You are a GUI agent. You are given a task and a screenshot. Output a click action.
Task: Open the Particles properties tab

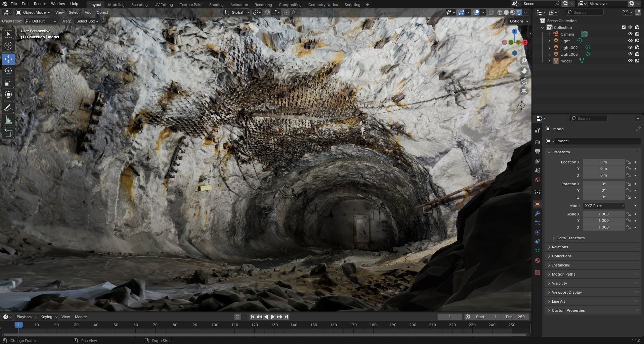coord(538,223)
